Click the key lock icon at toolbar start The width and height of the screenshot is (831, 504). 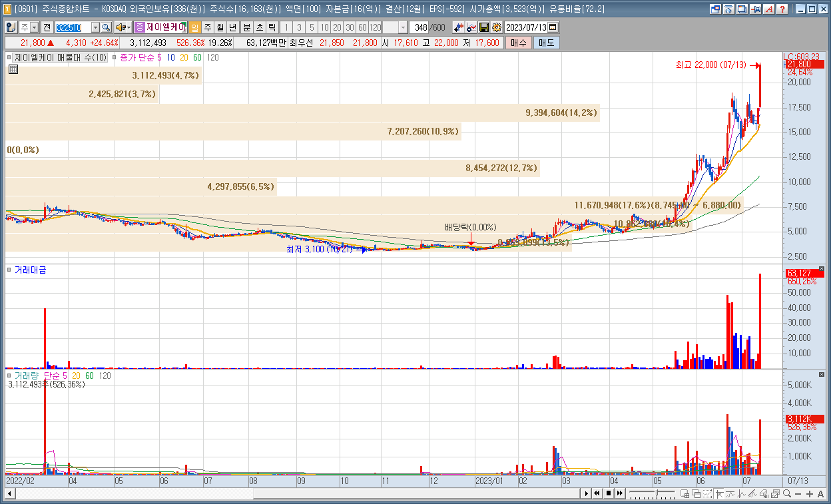[11, 27]
